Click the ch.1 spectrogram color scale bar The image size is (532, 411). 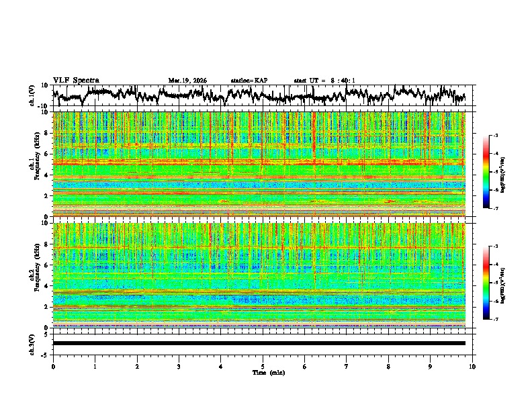(486, 172)
